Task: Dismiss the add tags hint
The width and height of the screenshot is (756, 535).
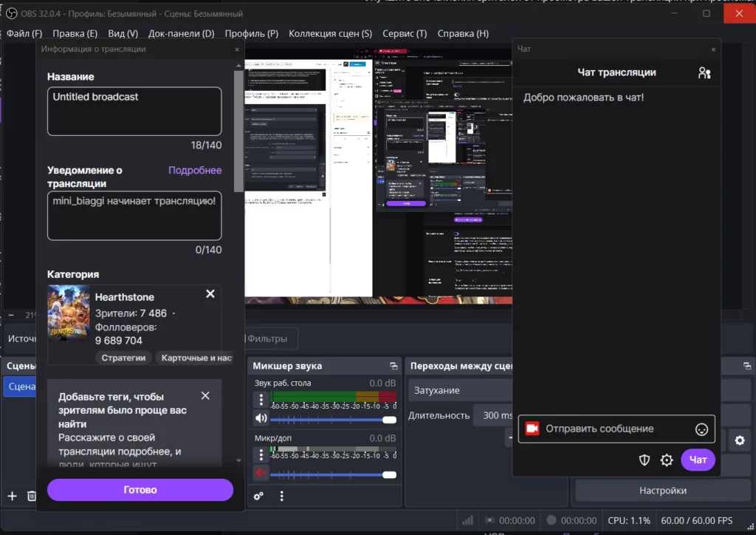Action: click(x=205, y=396)
